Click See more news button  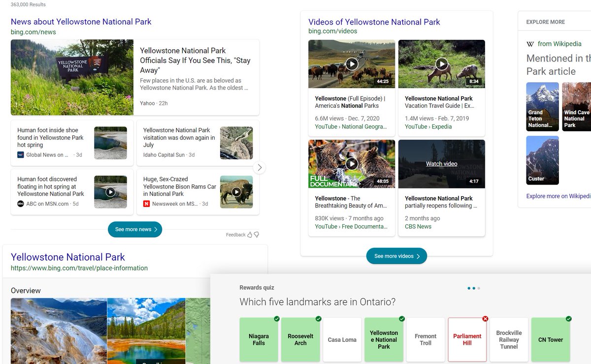(135, 229)
